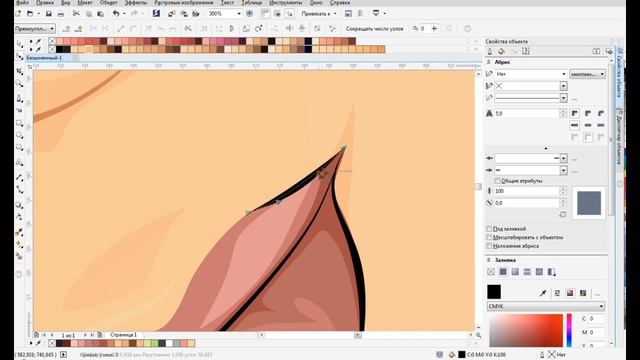Click the Undo arrow icon

tap(116, 14)
